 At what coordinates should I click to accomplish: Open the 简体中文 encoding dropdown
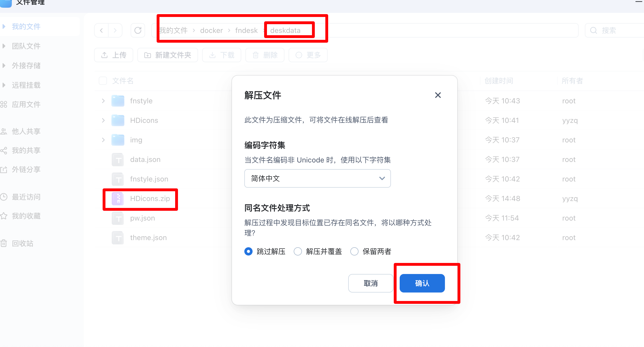tap(317, 178)
